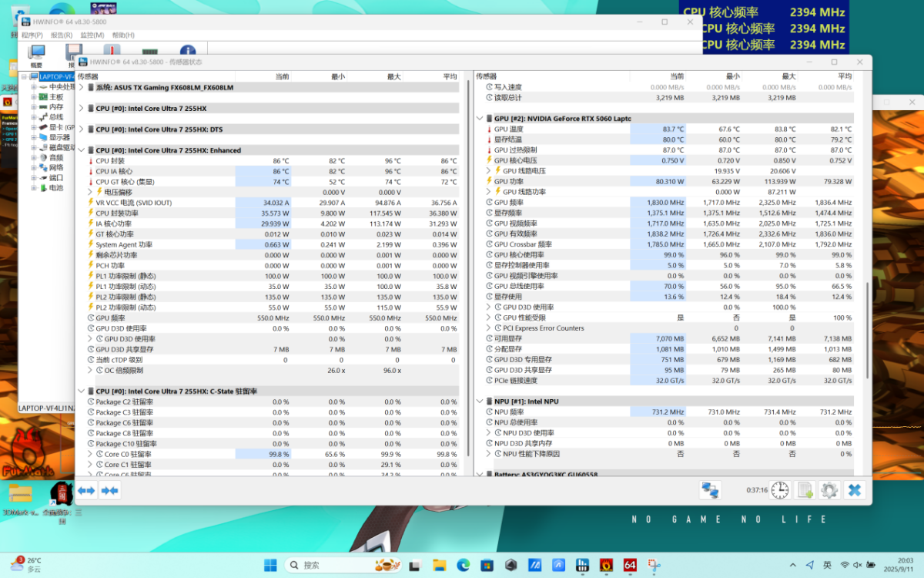
Task: Click the collapse-columns inward arrows button
Action: click(x=110, y=490)
